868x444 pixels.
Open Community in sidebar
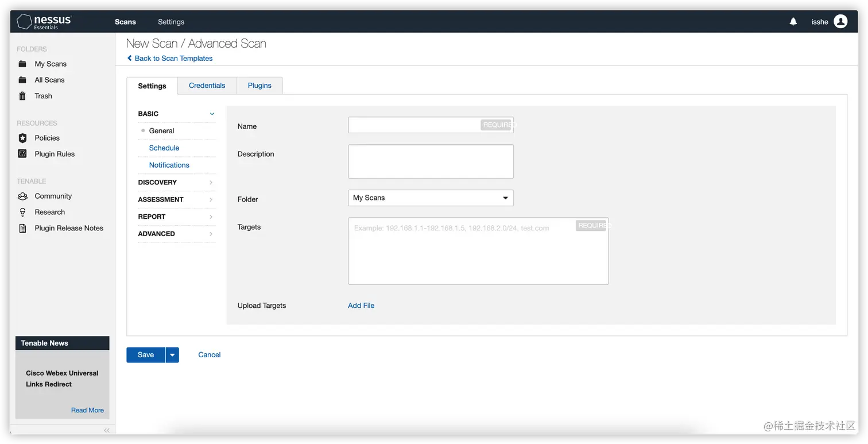tap(53, 196)
